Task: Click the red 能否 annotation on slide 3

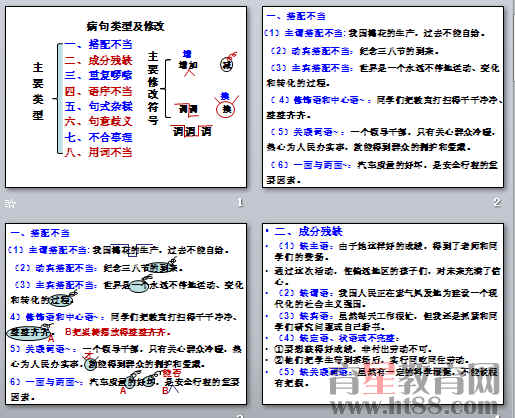Action: (172, 372)
